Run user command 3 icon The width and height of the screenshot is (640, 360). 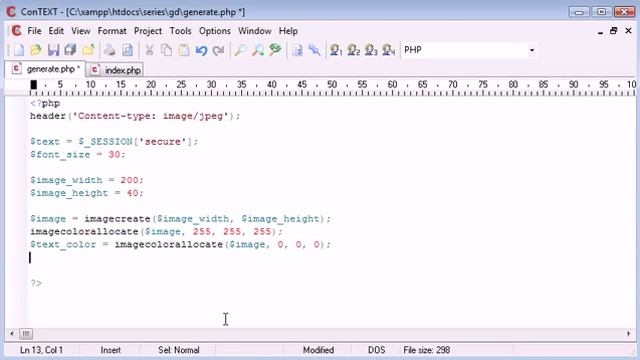pyautogui.click(x=371, y=50)
